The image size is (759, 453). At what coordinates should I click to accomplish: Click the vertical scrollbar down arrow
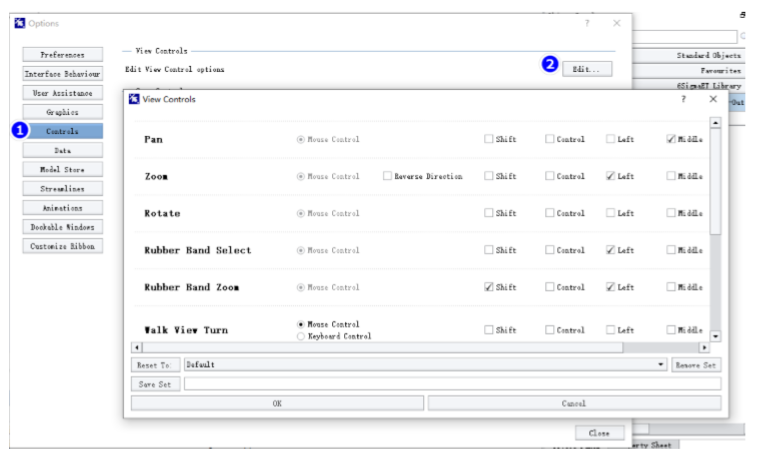coord(715,336)
